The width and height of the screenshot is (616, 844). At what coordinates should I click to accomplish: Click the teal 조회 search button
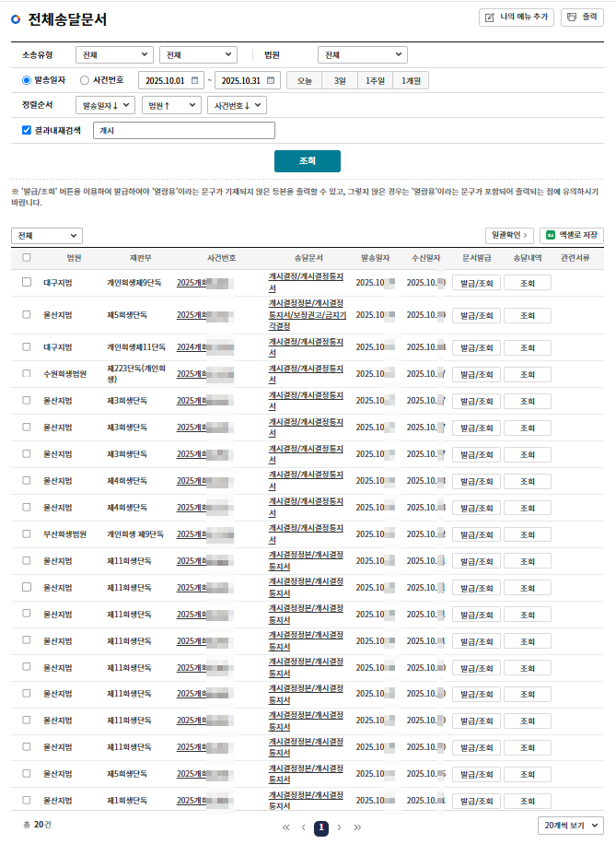coord(307,160)
